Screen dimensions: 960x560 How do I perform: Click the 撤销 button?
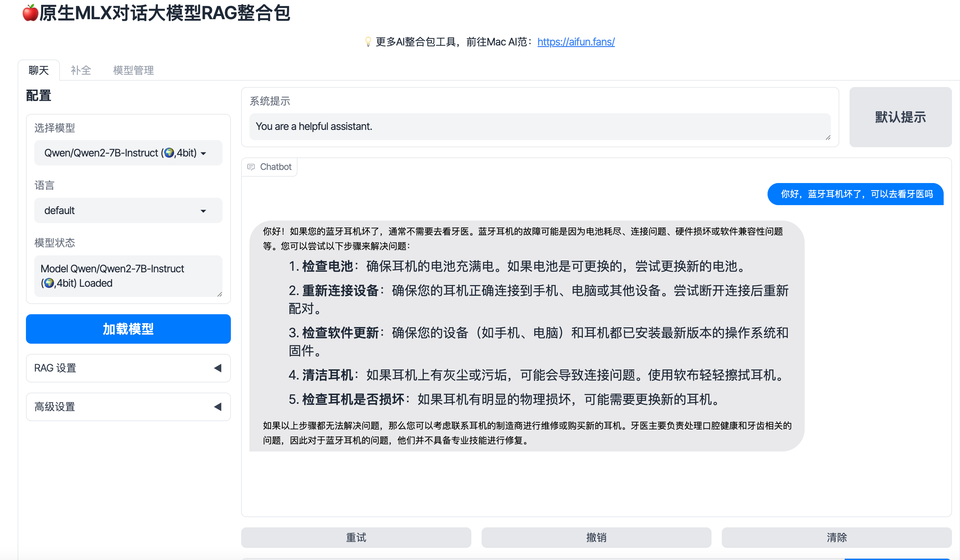(x=596, y=538)
